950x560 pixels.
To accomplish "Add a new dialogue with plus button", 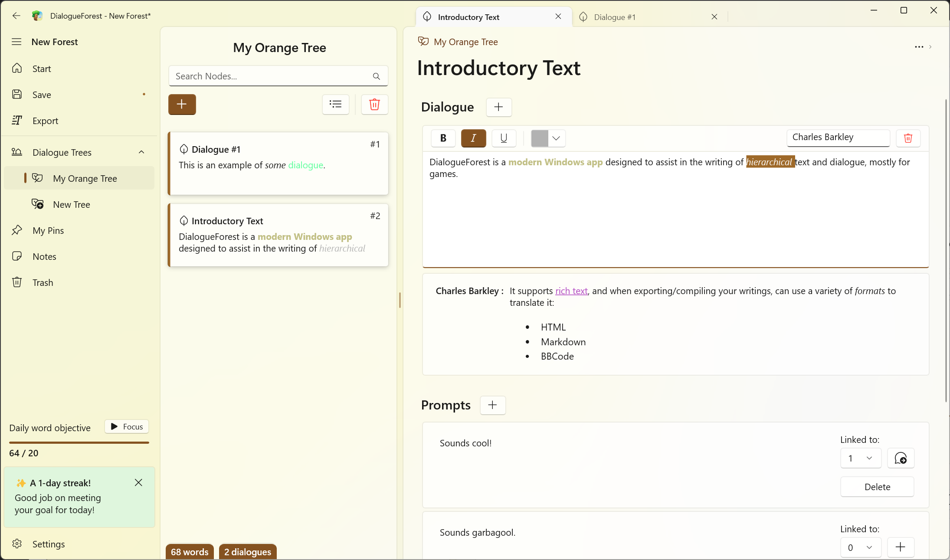I will (x=498, y=107).
